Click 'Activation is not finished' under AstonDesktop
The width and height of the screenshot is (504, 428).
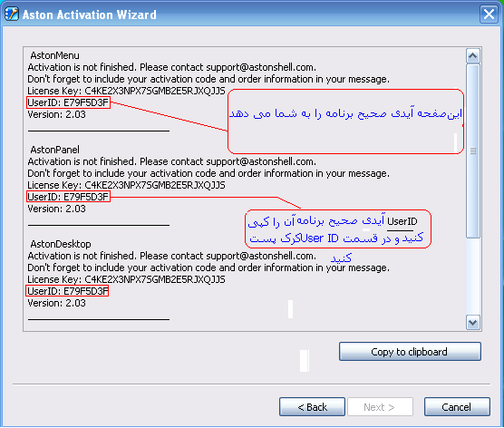pos(172,256)
